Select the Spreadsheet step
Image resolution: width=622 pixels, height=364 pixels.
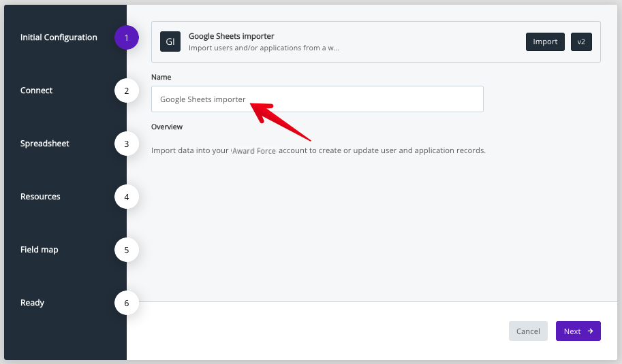click(45, 144)
